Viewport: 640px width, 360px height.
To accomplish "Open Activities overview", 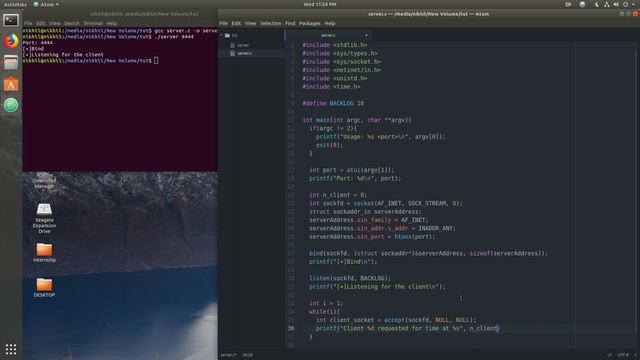I will click(x=15, y=4).
